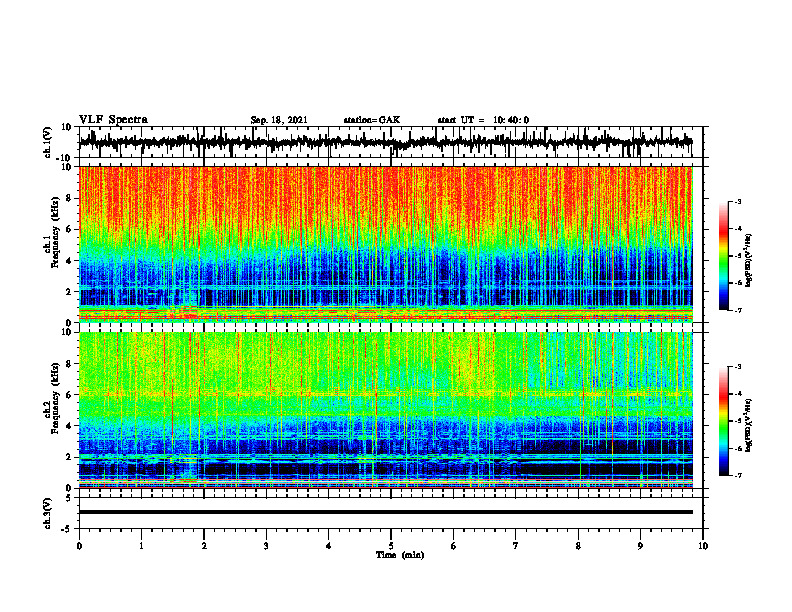
Task: Click time axis tick label "0"
Action: [79, 546]
